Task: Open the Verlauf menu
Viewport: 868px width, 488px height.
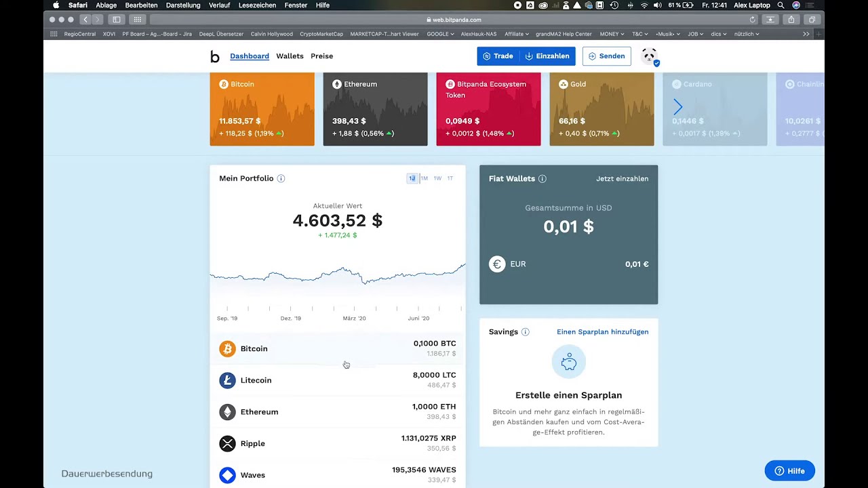Action: point(220,5)
